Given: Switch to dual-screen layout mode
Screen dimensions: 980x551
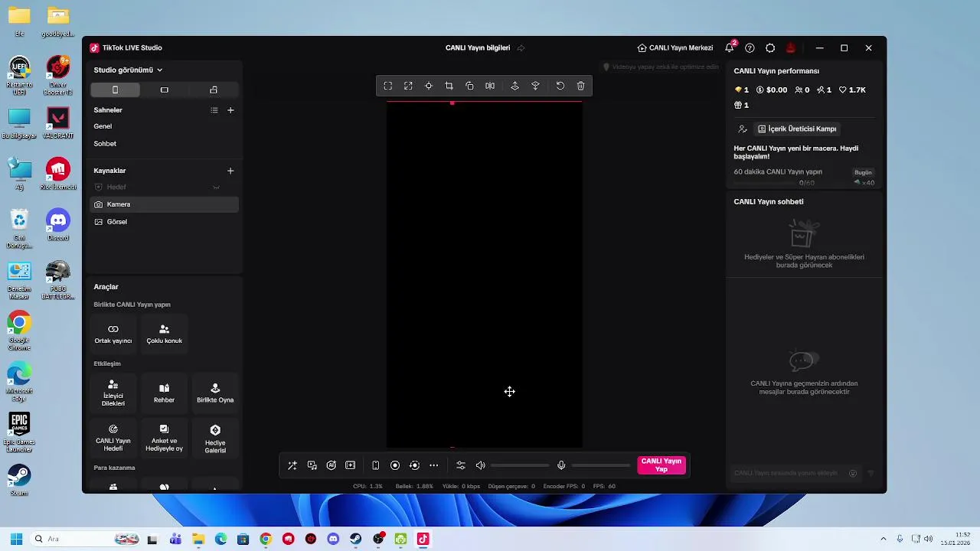Looking at the screenshot, I should click(x=214, y=90).
